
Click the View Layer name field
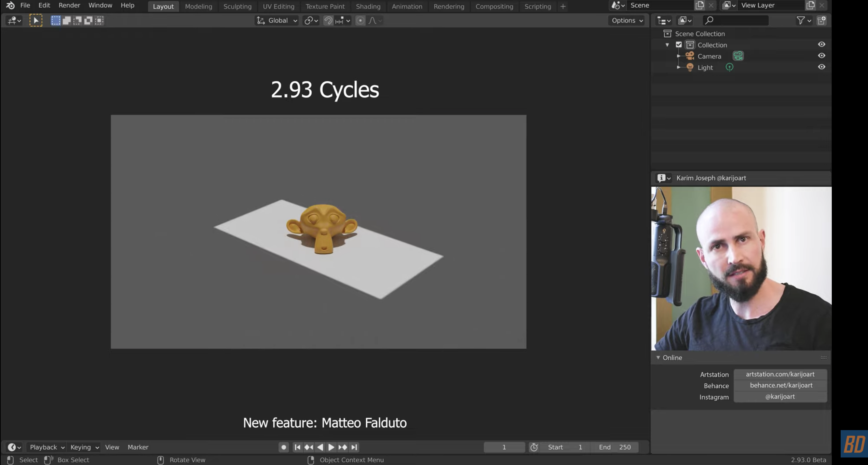(x=772, y=5)
